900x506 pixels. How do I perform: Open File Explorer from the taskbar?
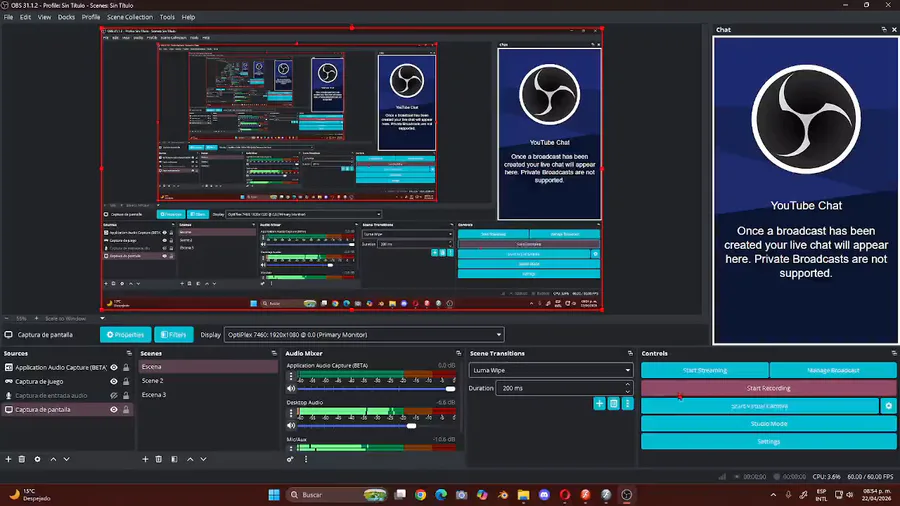click(x=523, y=495)
